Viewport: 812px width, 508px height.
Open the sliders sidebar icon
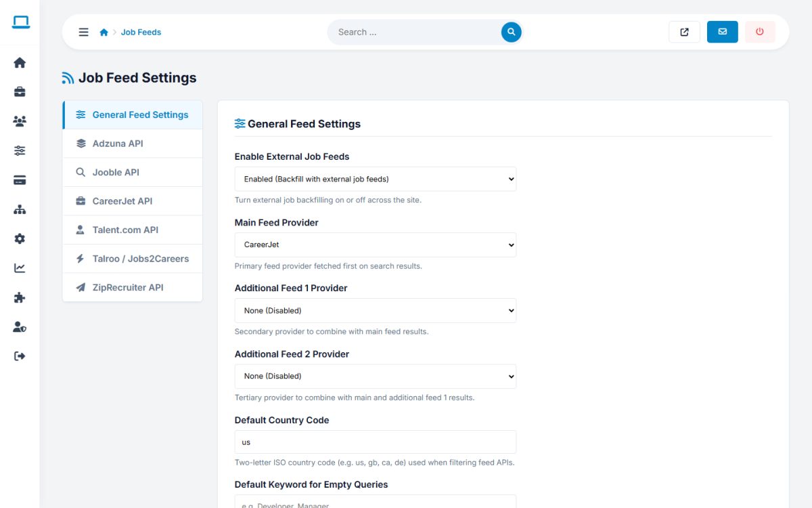click(20, 150)
